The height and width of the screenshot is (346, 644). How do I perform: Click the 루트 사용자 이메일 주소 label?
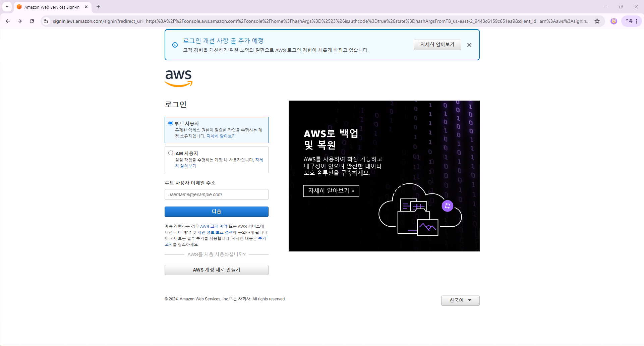click(x=190, y=183)
